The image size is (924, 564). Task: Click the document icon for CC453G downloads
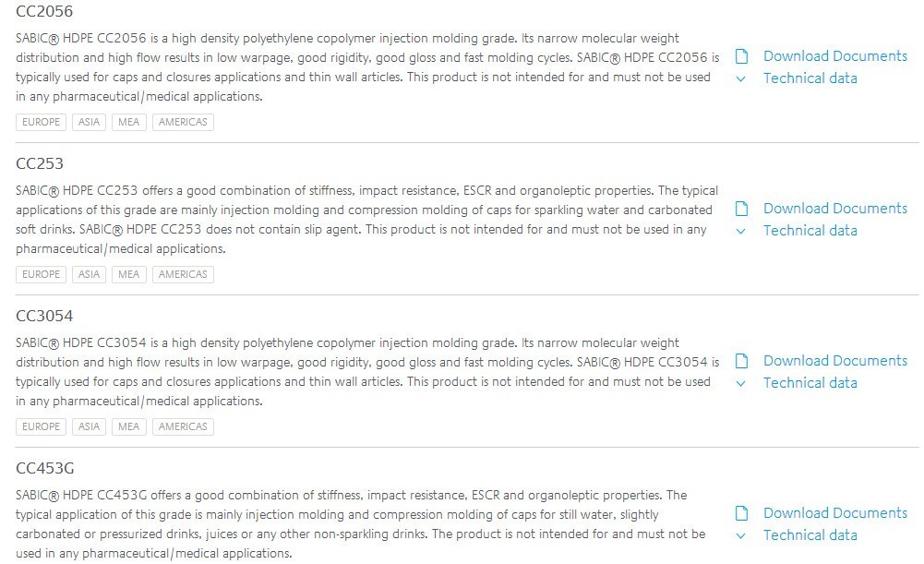(x=741, y=513)
